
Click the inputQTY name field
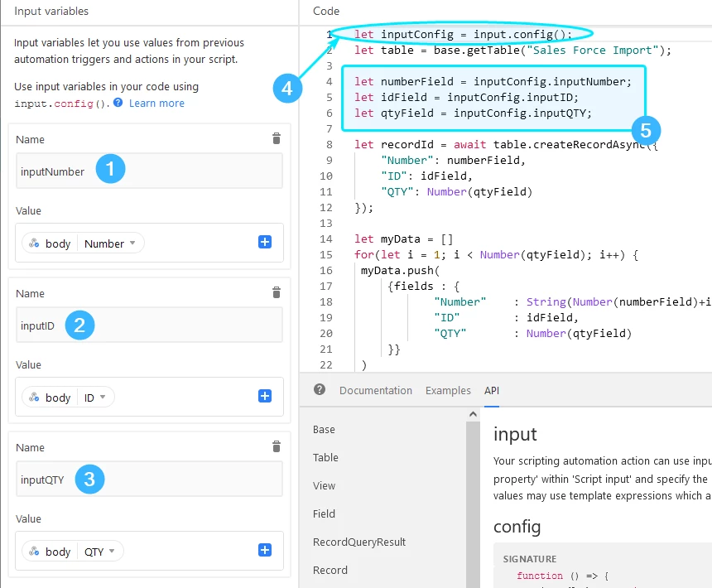[149, 479]
